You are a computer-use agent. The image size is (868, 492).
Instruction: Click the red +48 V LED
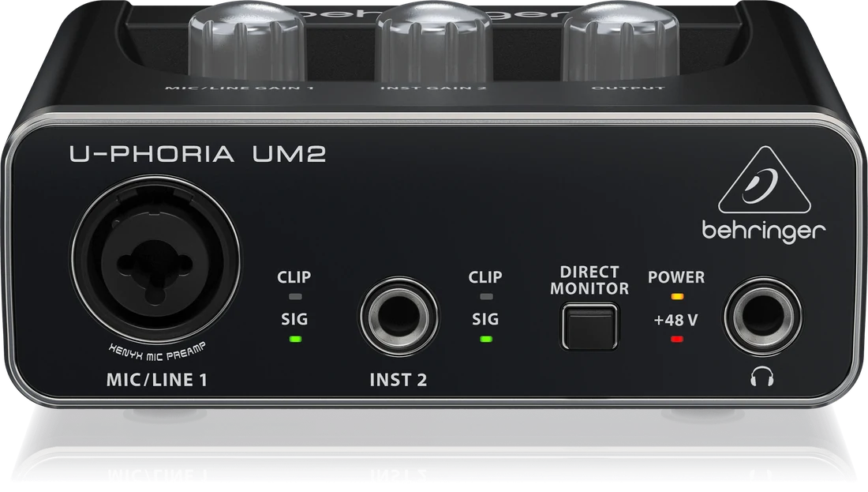point(677,339)
